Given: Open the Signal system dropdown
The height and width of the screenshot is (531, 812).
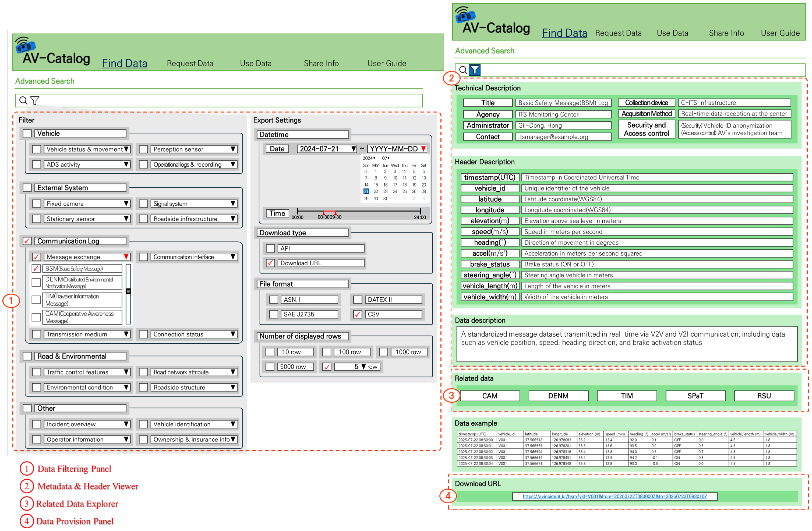Looking at the screenshot, I should [x=233, y=204].
